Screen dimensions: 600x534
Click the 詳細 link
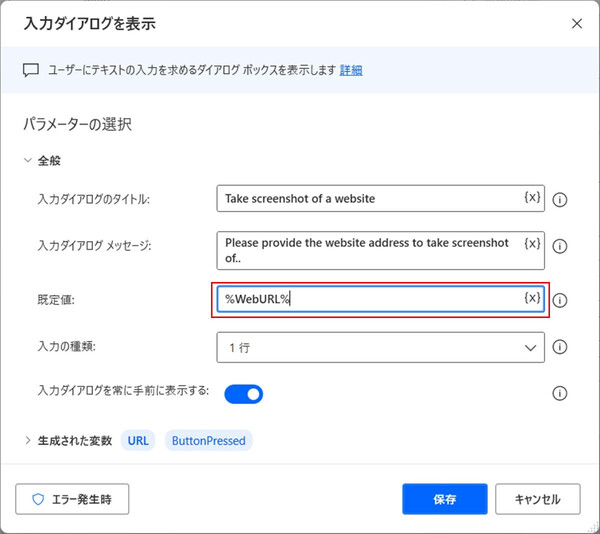pyautogui.click(x=351, y=70)
